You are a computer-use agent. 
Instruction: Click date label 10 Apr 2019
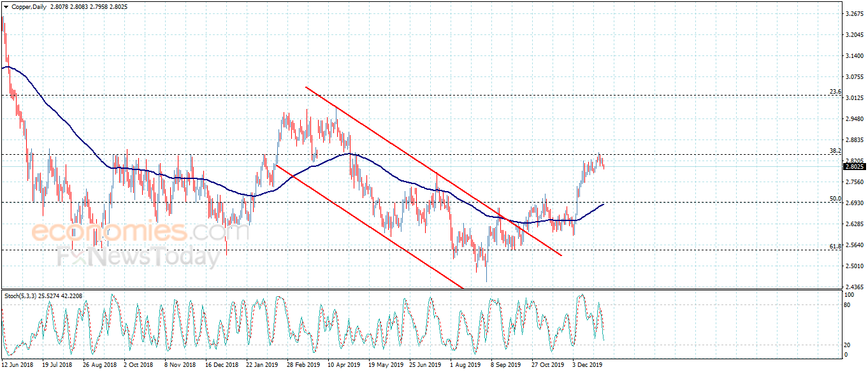(344, 365)
